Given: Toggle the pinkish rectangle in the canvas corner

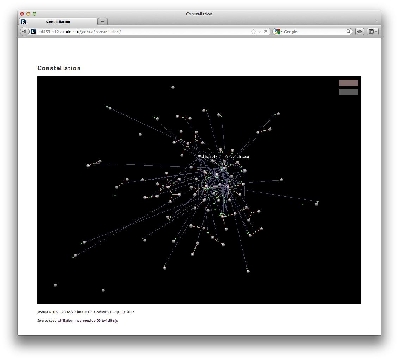Looking at the screenshot, I should pos(348,83).
